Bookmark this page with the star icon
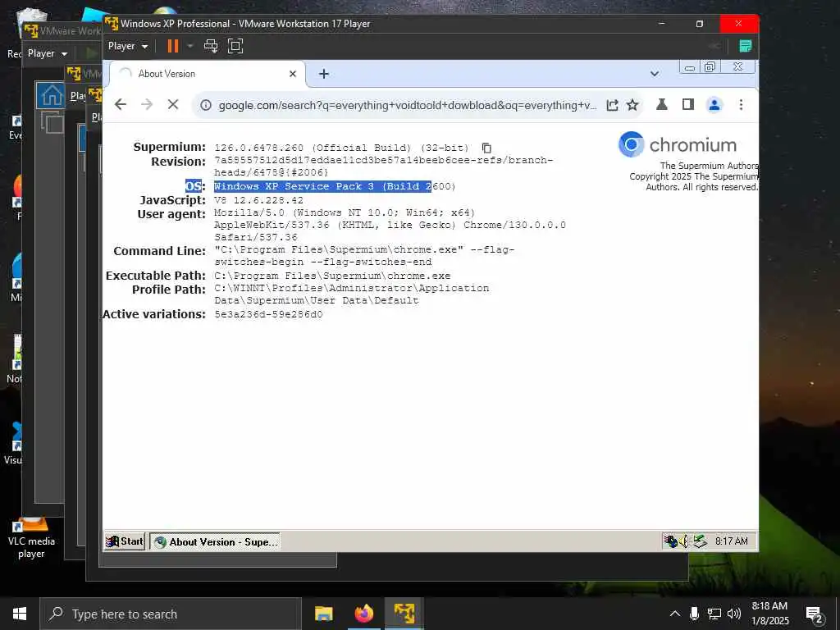Viewport: 840px width, 630px height. coord(632,105)
